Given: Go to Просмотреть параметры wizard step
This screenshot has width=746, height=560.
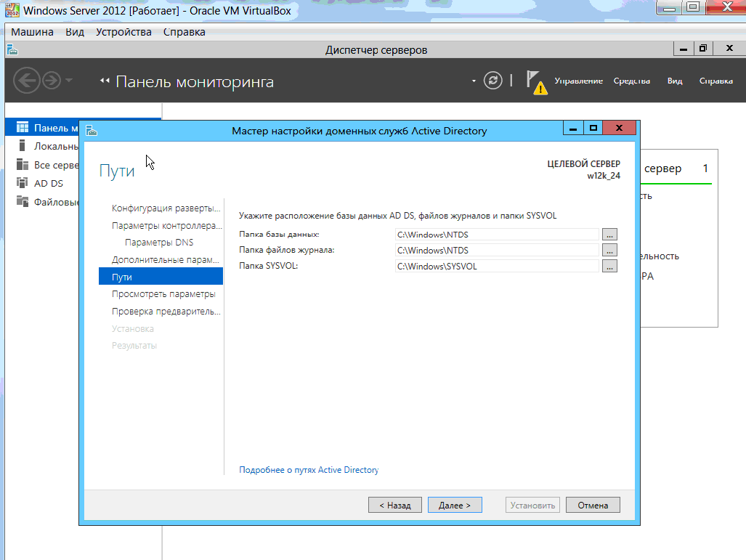Looking at the screenshot, I should (x=163, y=294).
